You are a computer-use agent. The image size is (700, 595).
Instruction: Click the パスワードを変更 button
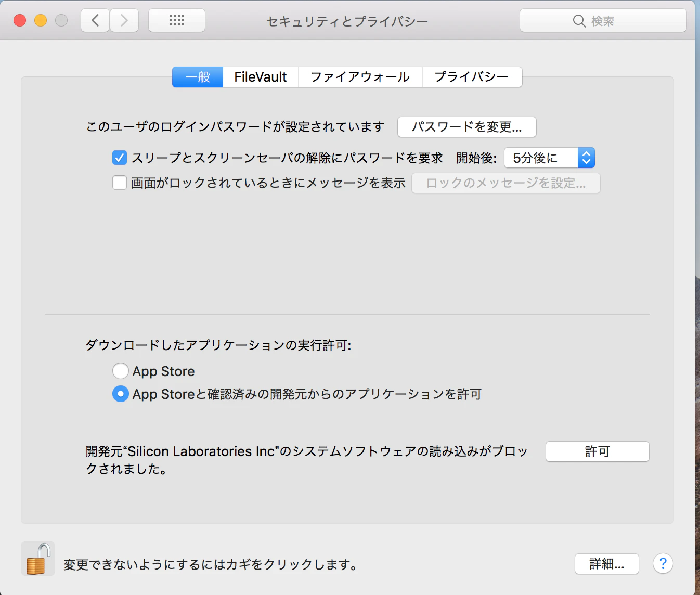pos(466,127)
